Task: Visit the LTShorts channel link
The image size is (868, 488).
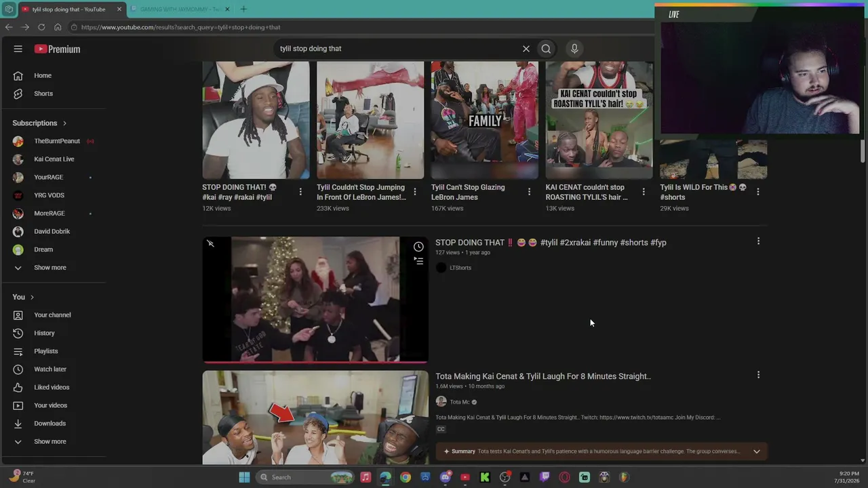Action: pyautogui.click(x=460, y=268)
